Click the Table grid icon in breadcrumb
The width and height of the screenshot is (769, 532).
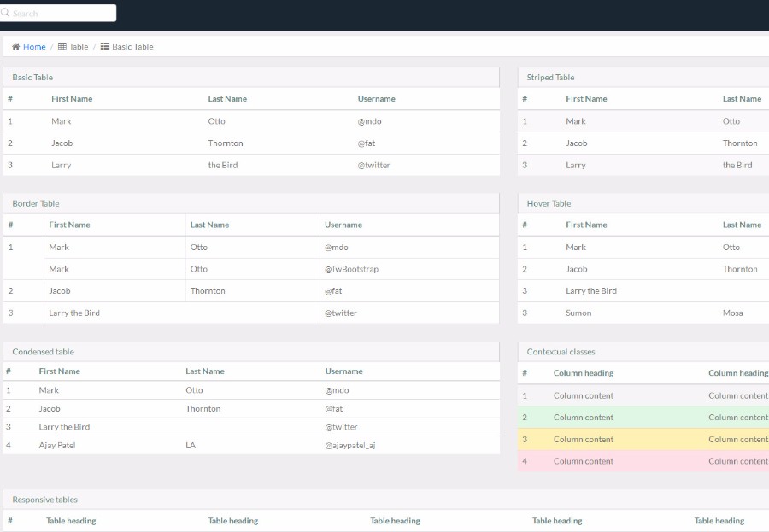pos(62,47)
